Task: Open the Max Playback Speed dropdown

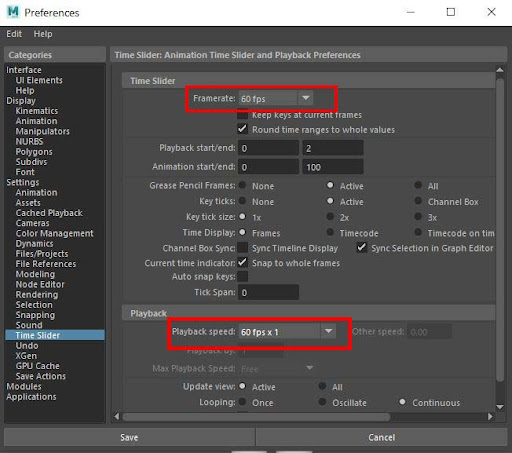Action: [310, 368]
